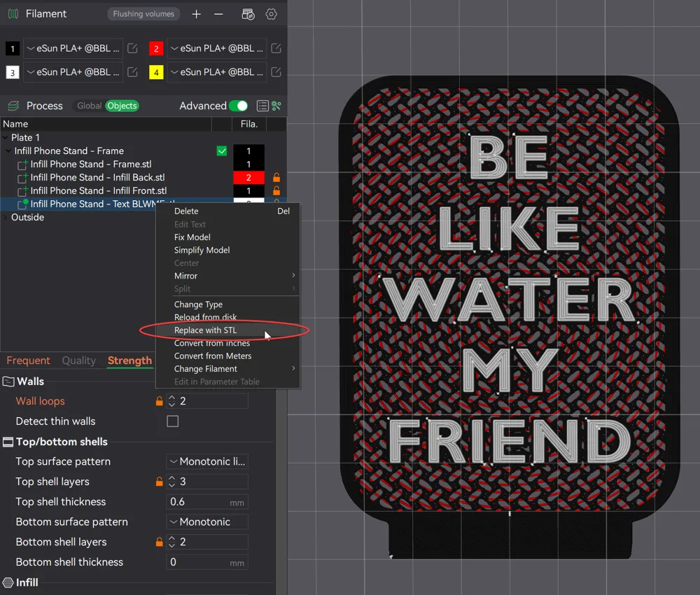Screen dimensions: 700x595
Task: Open the Top surface pattern dropdown
Action: 207,462
